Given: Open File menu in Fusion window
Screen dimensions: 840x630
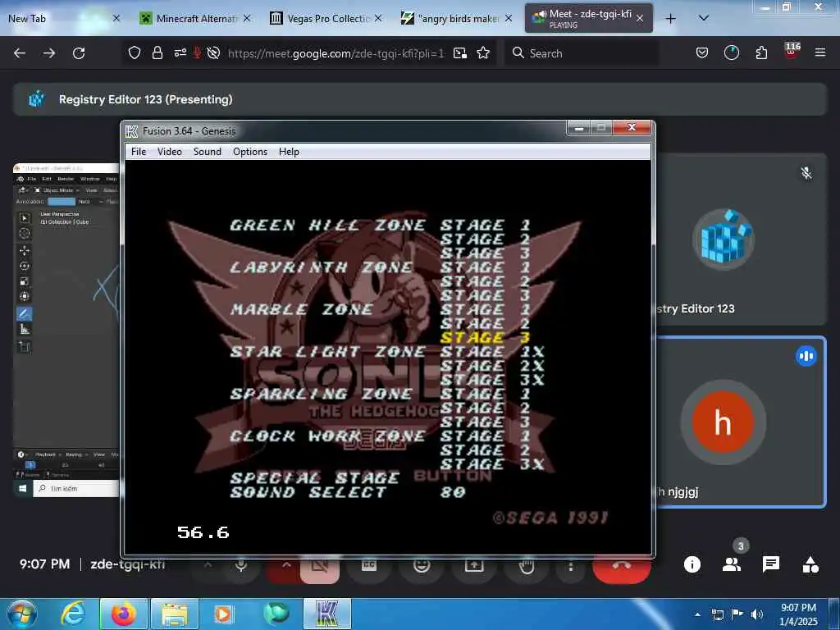Looking at the screenshot, I should coord(139,152).
